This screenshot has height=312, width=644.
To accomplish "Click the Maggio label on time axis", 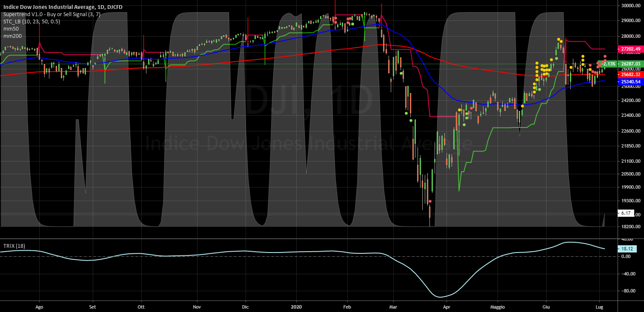I will [497, 306].
